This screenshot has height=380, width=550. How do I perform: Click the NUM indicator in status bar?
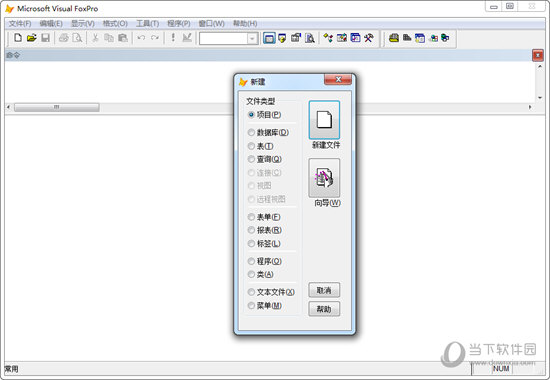[501, 369]
